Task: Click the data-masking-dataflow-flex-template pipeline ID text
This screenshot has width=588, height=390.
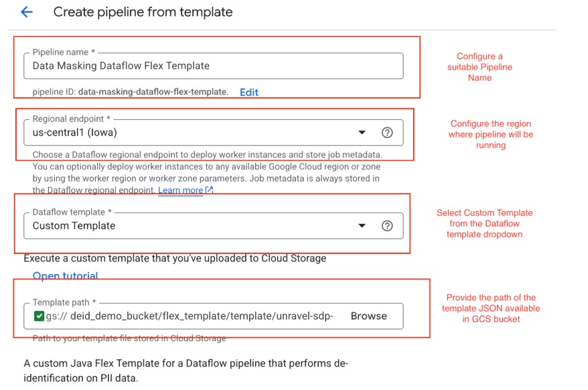Action: click(x=153, y=92)
